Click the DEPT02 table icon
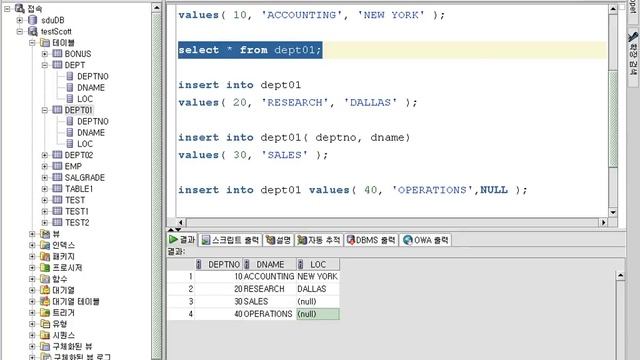The width and height of the screenshot is (640, 360). point(58,155)
